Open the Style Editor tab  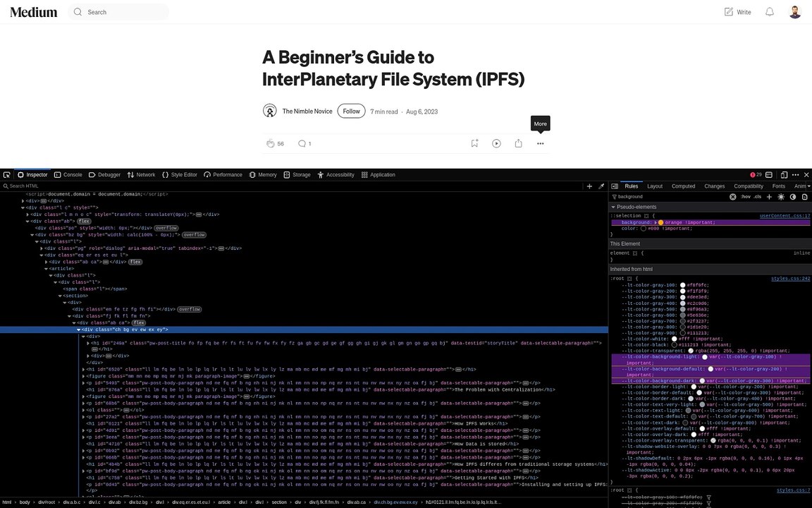(x=180, y=175)
